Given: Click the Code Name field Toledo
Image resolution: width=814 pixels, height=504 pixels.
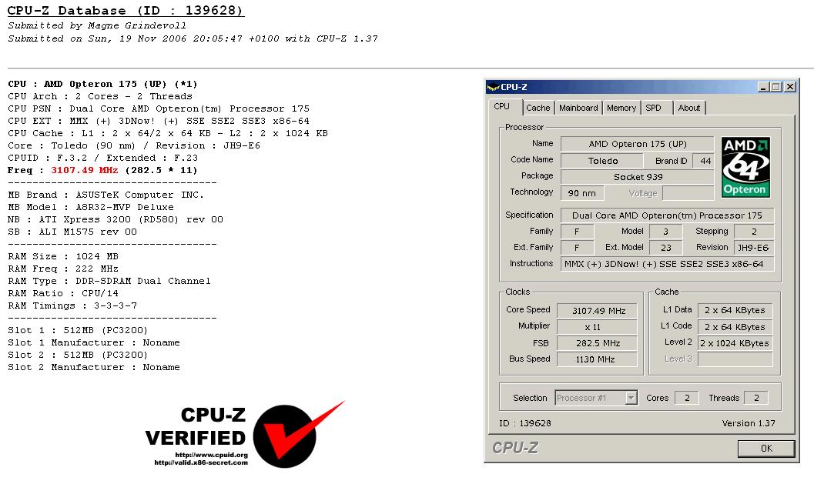Looking at the screenshot, I should click(x=603, y=161).
